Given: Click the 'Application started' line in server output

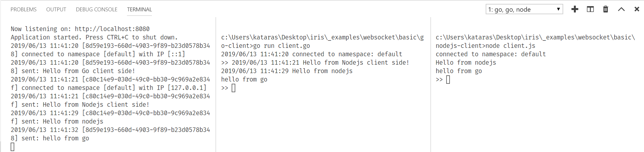Looking at the screenshot, I should pos(94,37).
